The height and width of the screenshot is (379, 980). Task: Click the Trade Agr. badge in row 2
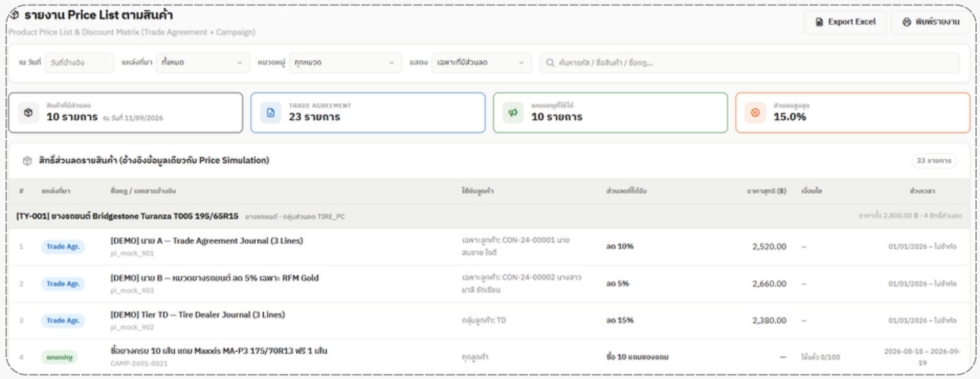coord(63,284)
